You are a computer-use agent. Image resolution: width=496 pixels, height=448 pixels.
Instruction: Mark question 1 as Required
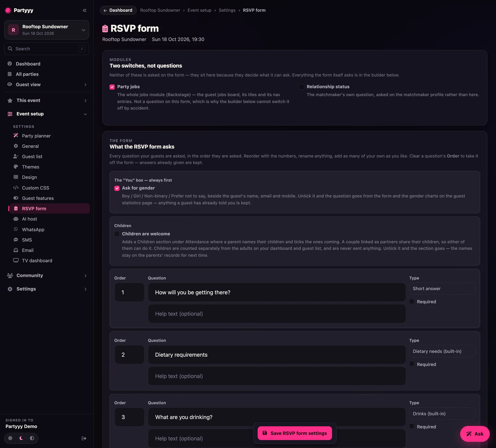coord(412,302)
